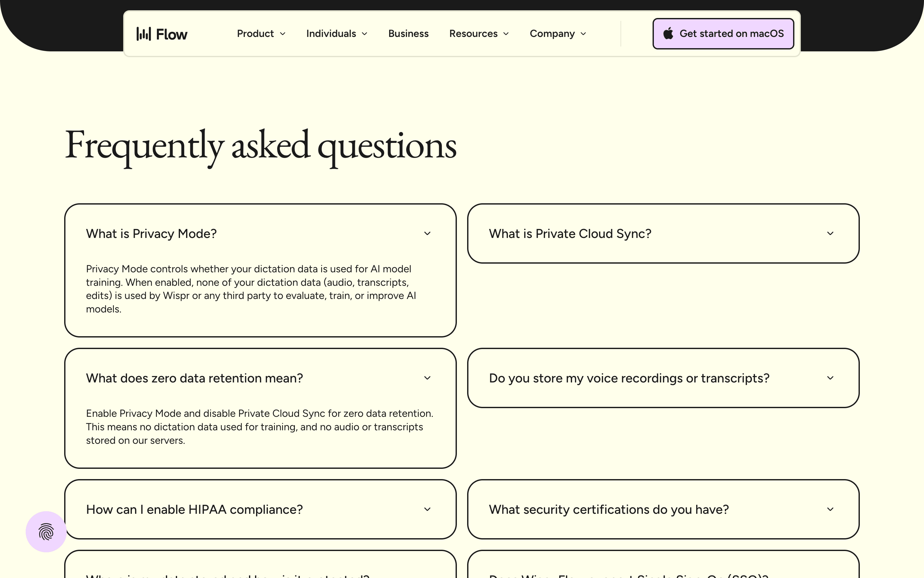Click Get started on macOS
Screen dimensions: 924x578
(723, 34)
